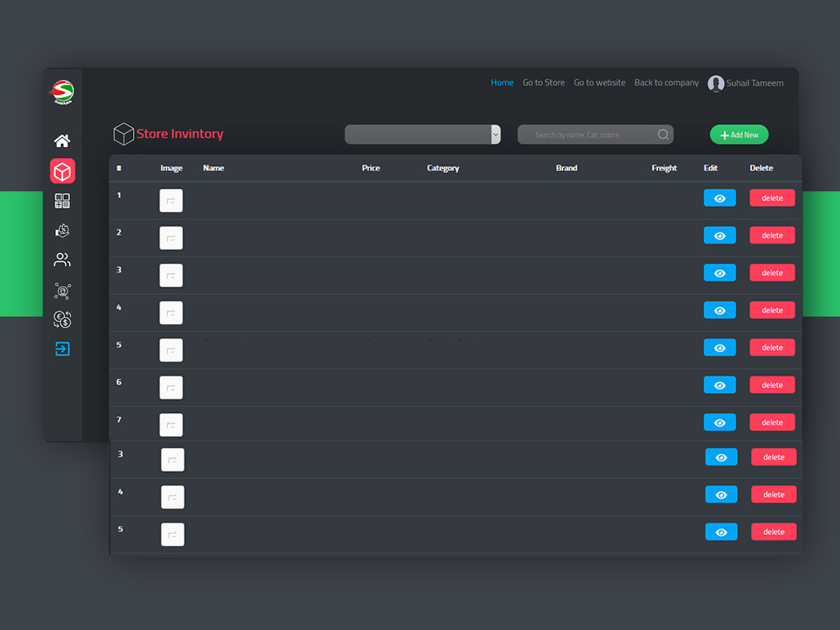The height and width of the screenshot is (630, 840).
Task: Expand the filter dropdown next to Store Invintory
Action: [x=495, y=135]
